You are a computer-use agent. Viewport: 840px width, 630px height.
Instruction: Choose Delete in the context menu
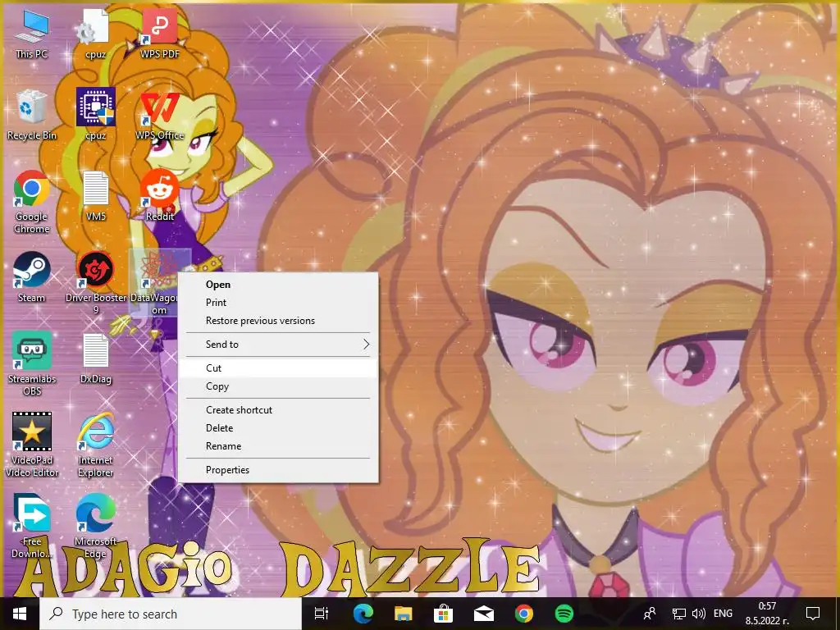(x=278, y=428)
